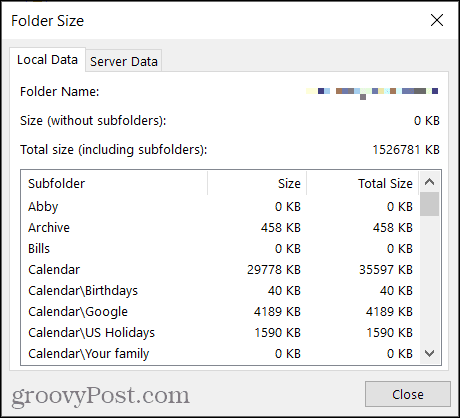Select the Bills subfolder row
460x418 pixels.
coord(220,249)
